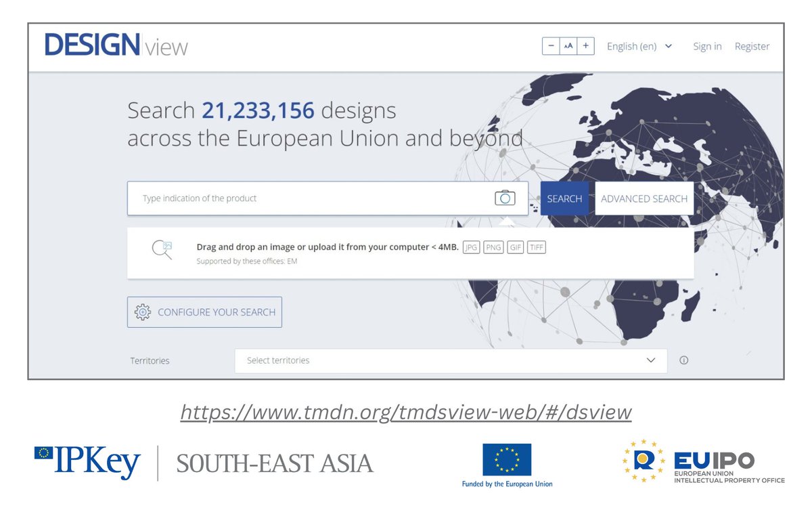Click the GIF format badge

pyautogui.click(x=516, y=247)
